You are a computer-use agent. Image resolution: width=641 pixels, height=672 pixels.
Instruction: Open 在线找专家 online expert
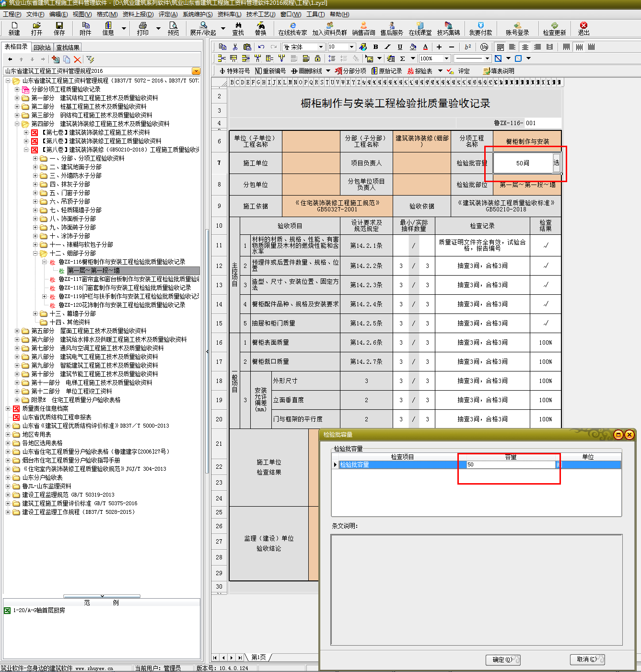pos(292,28)
